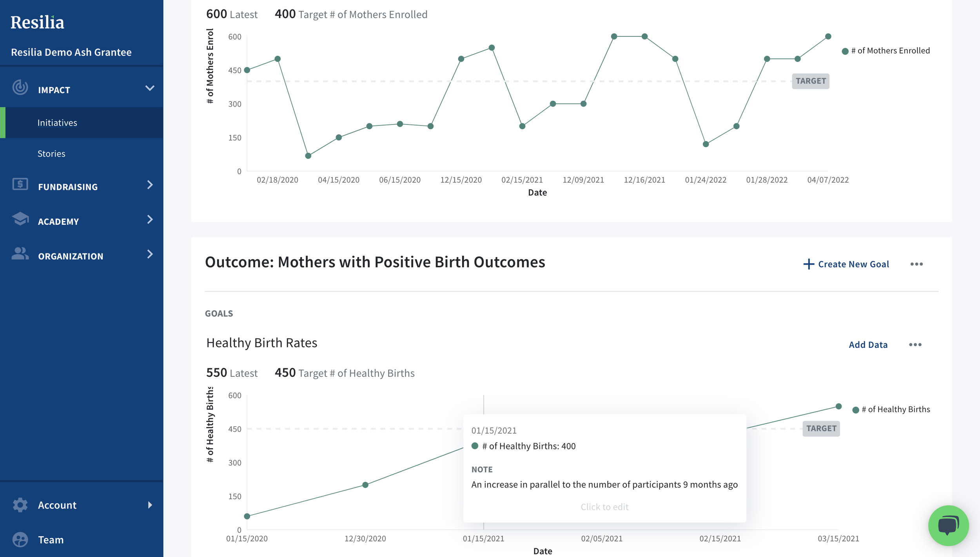
Task: Click the Fundraising dollar icon
Action: pos(20,184)
